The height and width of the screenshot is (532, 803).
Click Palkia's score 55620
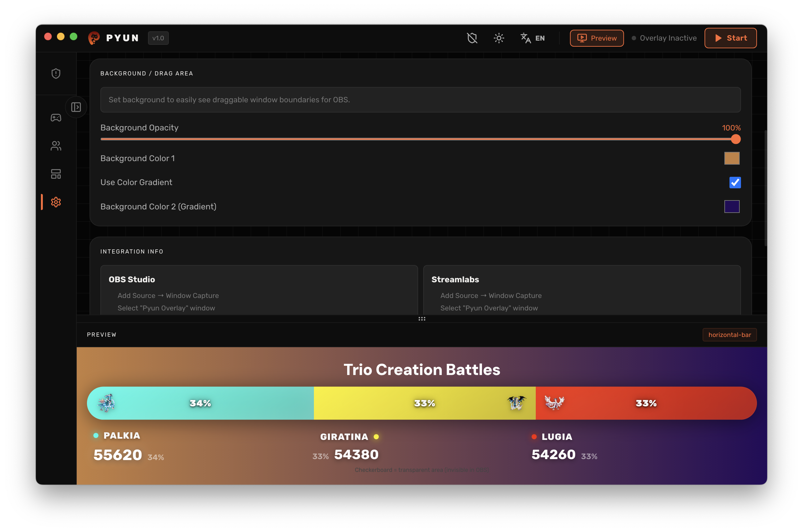pos(118,455)
